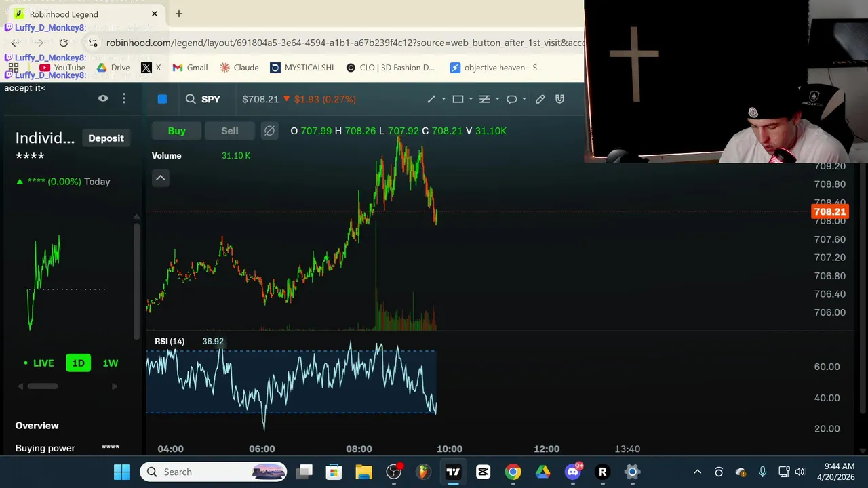Open CapCut from the taskbar

coord(483,472)
